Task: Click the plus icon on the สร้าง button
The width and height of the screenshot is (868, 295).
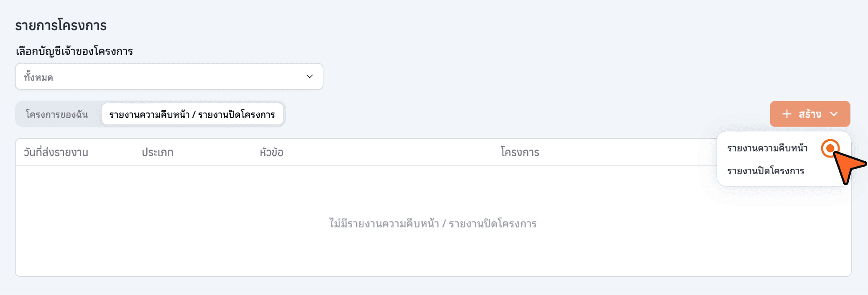Action: pos(786,114)
